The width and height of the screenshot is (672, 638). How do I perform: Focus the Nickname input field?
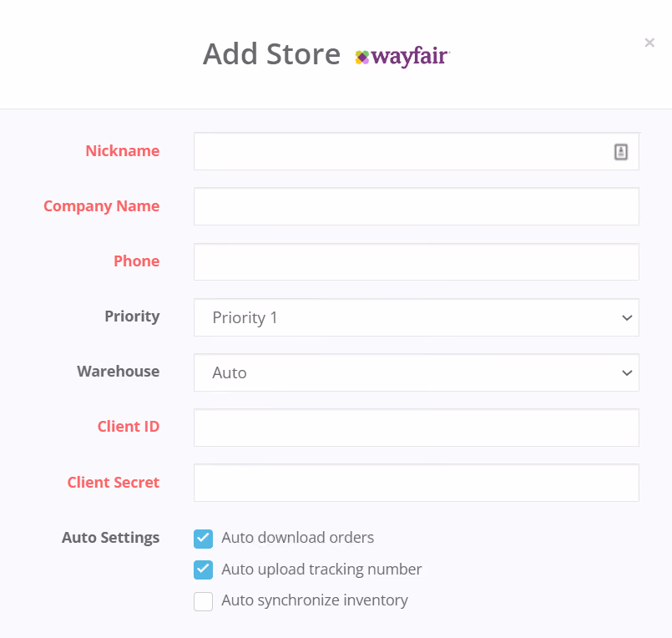pos(417,151)
